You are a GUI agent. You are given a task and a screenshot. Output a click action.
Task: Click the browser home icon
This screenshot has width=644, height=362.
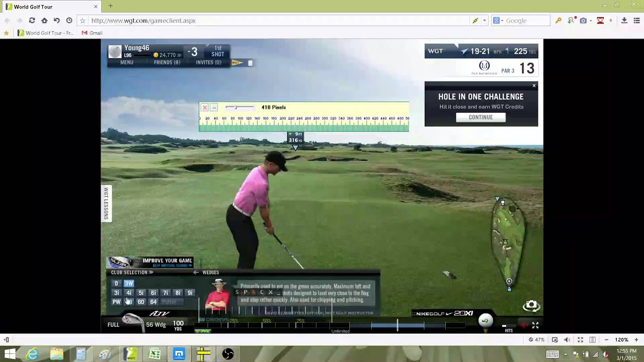point(44,21)
